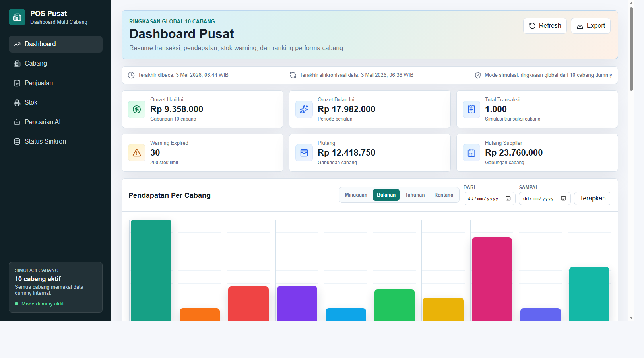This screenshot has width=644, height=358.
Task: Click the Dashboard trend-line icon in sidebar
Action: (x=17, y=44)
